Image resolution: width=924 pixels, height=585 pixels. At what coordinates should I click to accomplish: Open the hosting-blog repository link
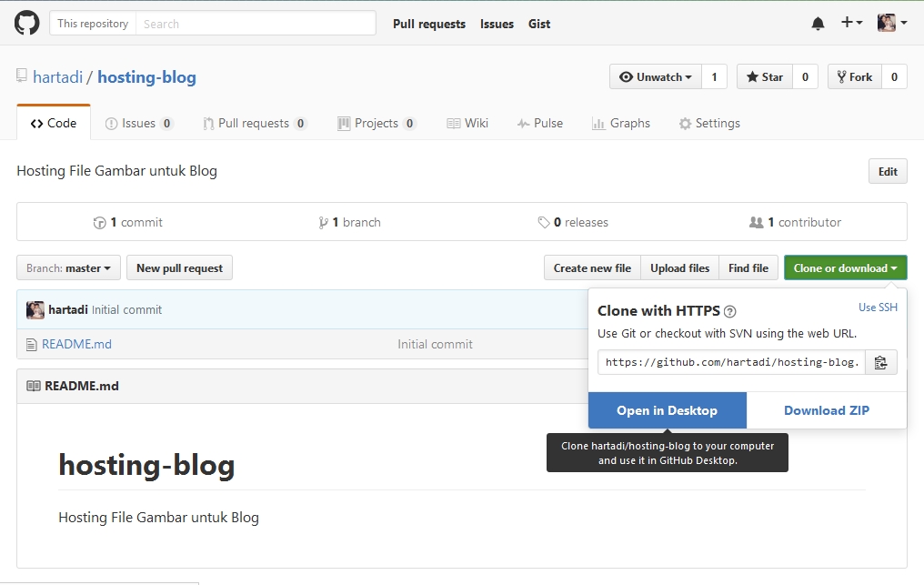146,77
